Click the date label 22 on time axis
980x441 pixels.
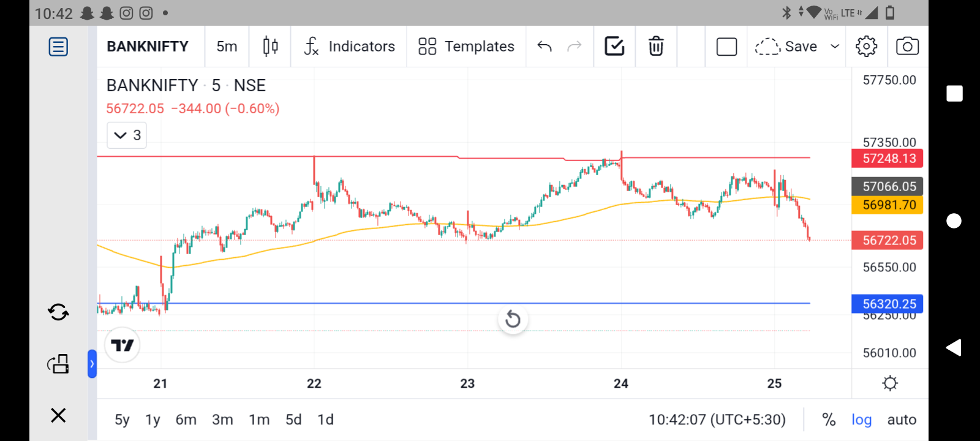pos(314,383)
